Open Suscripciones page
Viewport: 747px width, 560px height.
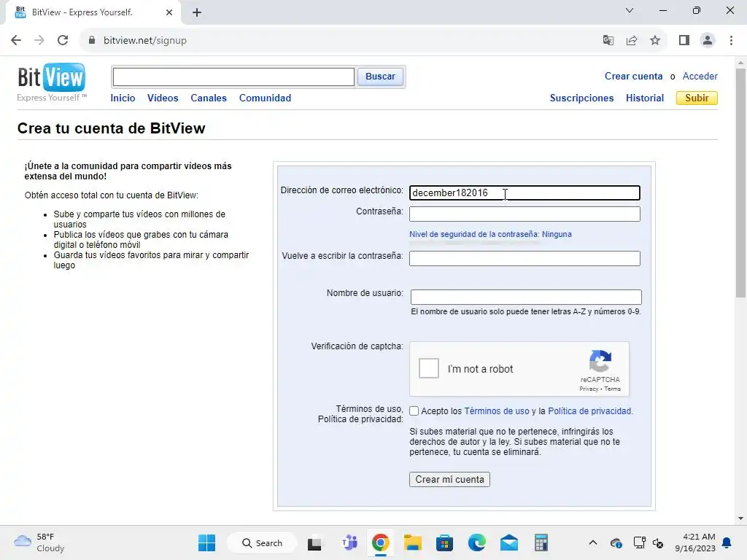coord(581,98)
